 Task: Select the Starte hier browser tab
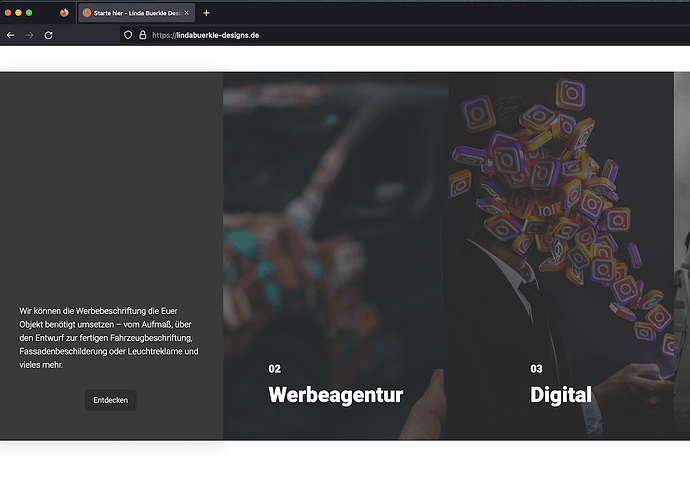point(137,13)
